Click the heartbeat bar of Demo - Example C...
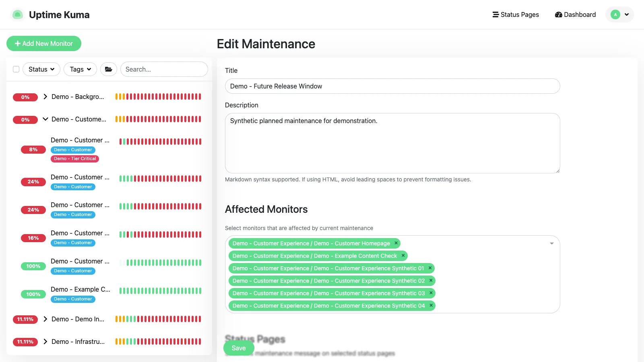This screenshot has width=644, height=362. pyautogui.click(x=160, y=290)
